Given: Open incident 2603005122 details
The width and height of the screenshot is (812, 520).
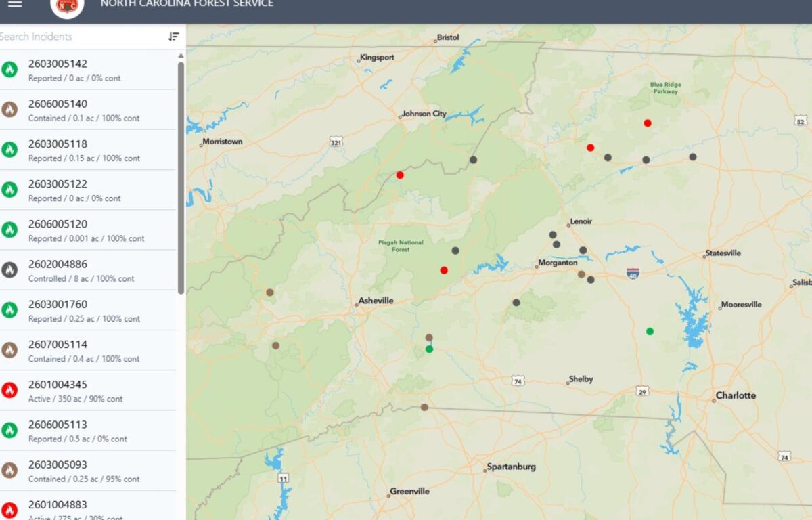Looking at the screenshot, I should coord(85,190).
